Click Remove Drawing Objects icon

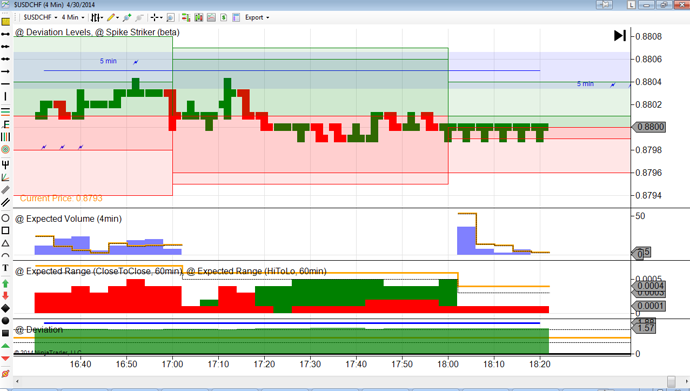(x=5, y=373)
